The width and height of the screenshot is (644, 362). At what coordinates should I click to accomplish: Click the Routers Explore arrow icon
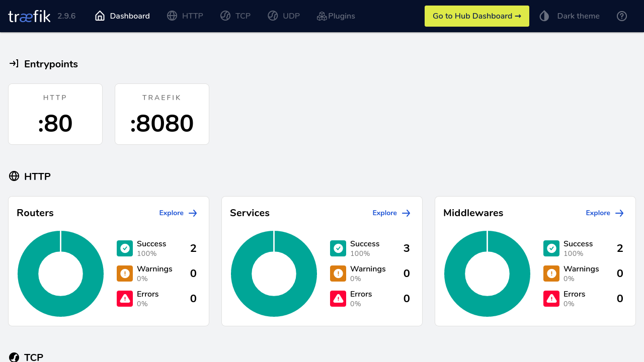193,213
